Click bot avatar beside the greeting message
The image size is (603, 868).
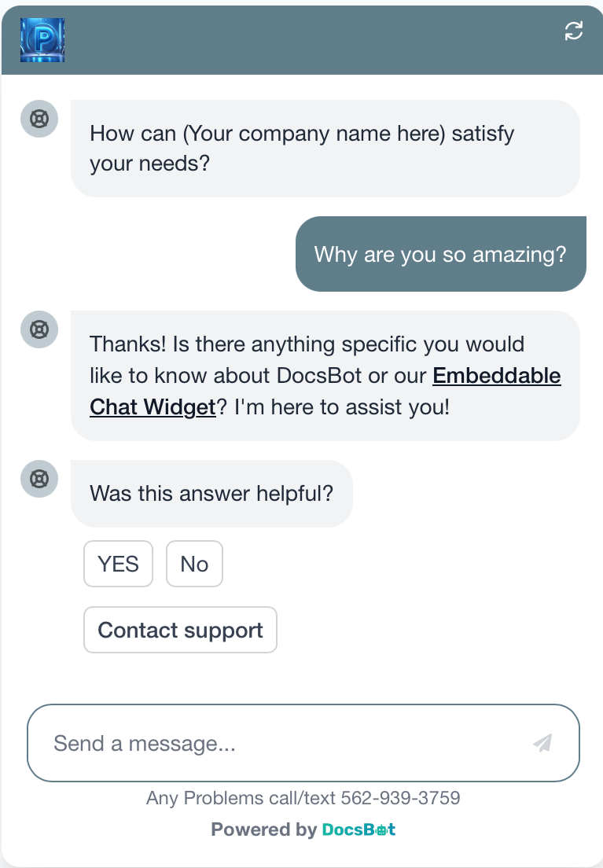pos(39,119)
